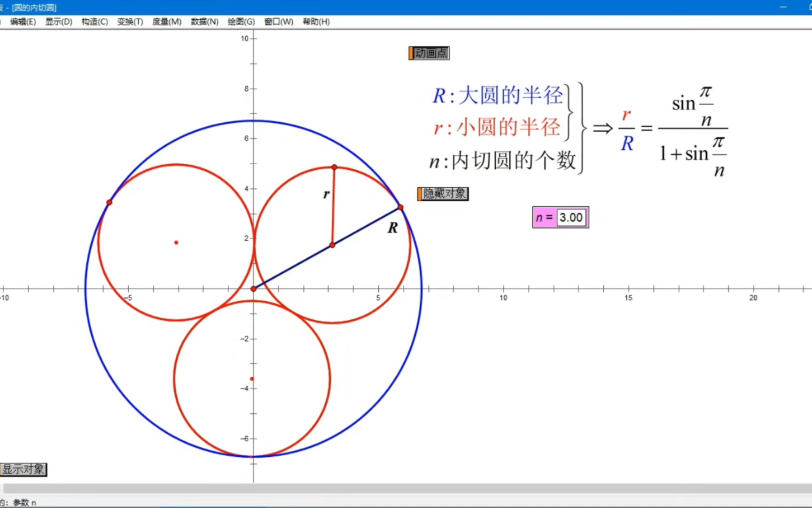The height and width of the screenshot is (508, 812).
Task: Open the 绘图(G) menu
Action: click(241, 22)
